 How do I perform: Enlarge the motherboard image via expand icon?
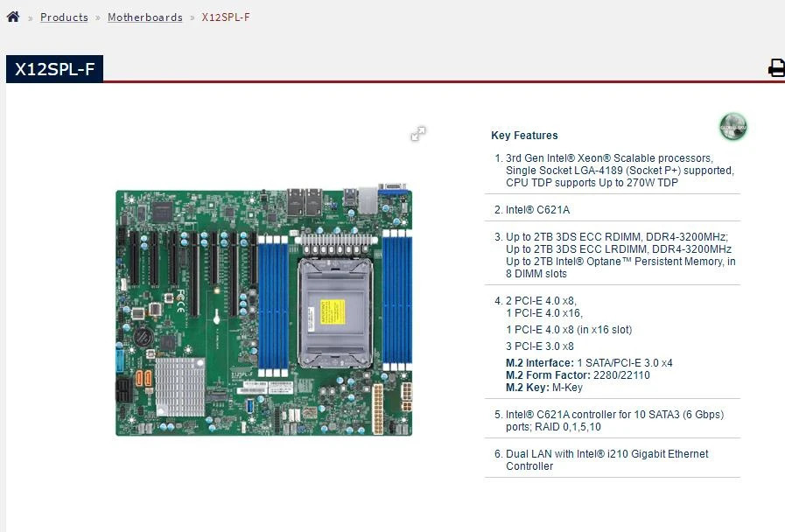(418, 134)
